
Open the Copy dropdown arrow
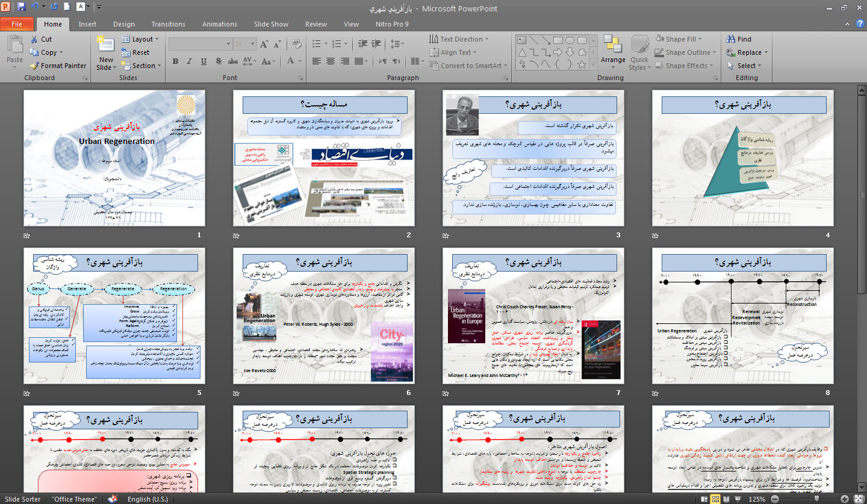click(61, 52)
